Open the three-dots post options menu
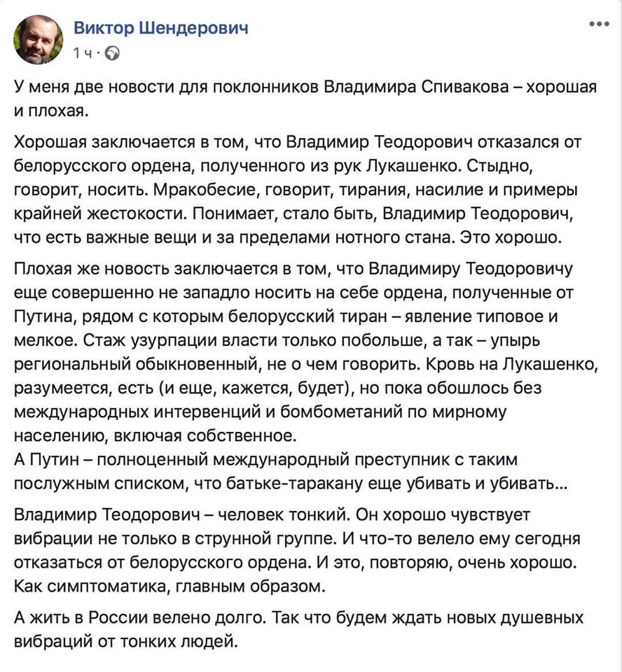The image size is (622, 672). (599, 24)
